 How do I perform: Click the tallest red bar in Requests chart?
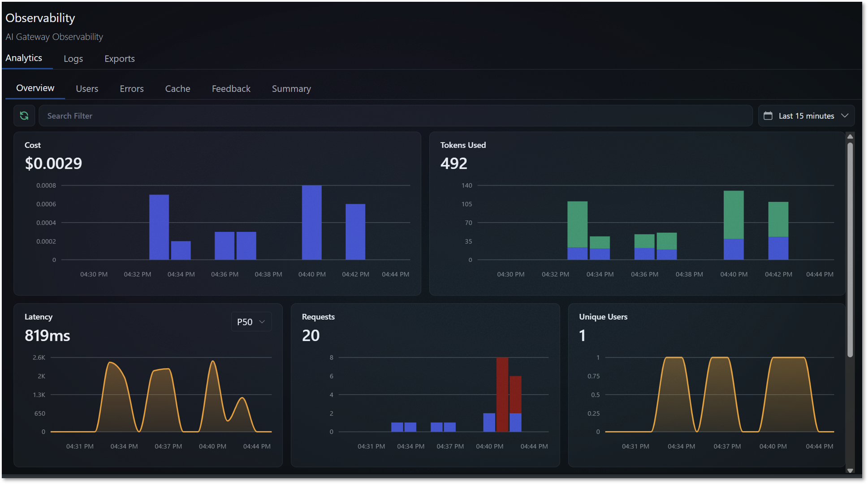502,394
